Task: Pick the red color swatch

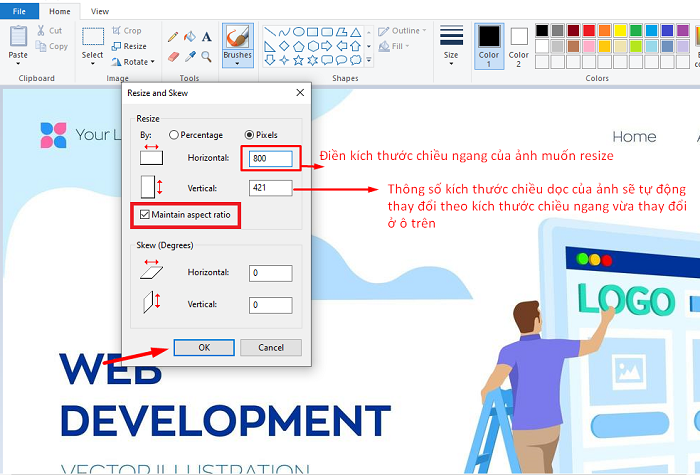Action: (x=589, y=30)
